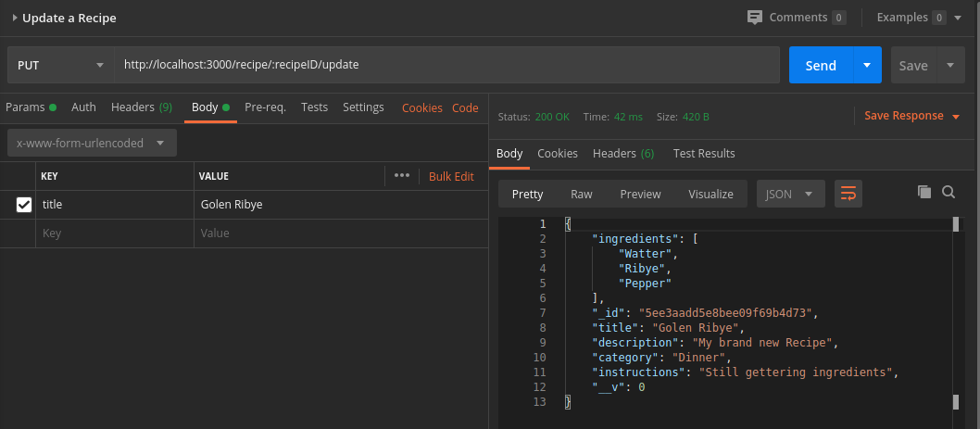The width and height of the screenshot is (980, 429).
Task: Click the Send button
Action: pos(821,65)
